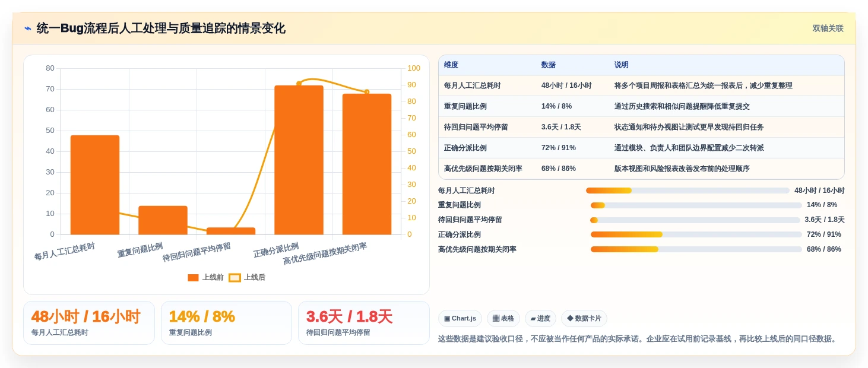The height and width of the screenshot is (368, 868).
Task: Click the 每月人工汇总耗时 bar in the chart
Action: 95,185
